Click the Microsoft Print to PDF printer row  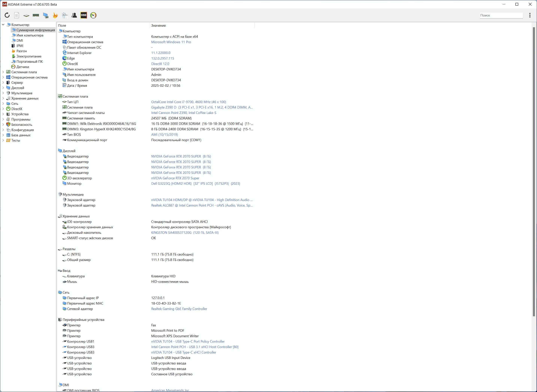(156, 331)
